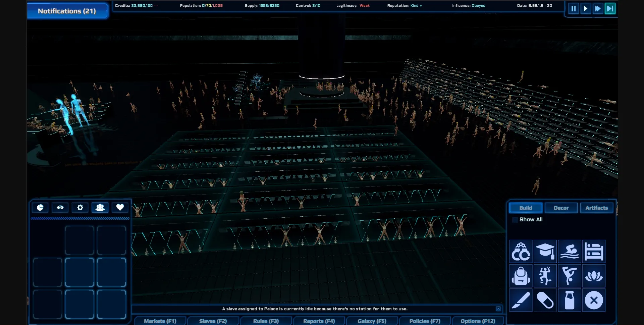The width and height of the screenshot is (644, 325).
Task: Pick the pill capsule build icon
Action: pyautogui.click(x=545, y=300)
